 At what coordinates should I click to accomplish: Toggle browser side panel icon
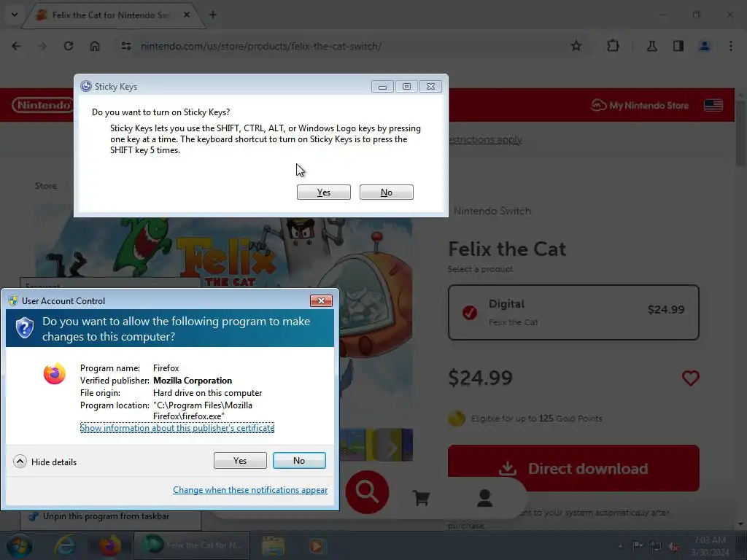tap(678, 46)
